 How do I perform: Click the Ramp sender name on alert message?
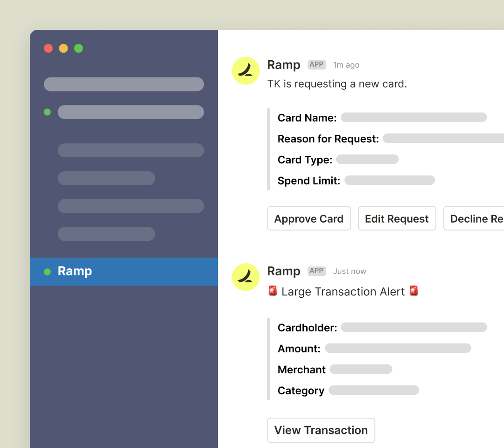click(x=284, y=271)
